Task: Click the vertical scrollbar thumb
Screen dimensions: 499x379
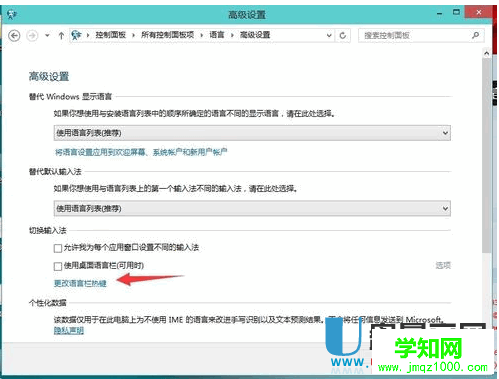Action: 487,155
